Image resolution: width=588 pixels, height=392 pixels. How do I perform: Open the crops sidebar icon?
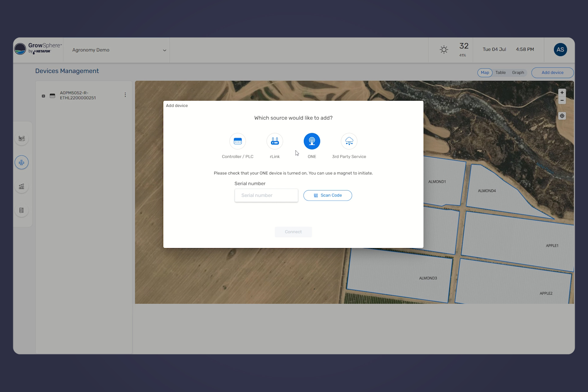21,138
